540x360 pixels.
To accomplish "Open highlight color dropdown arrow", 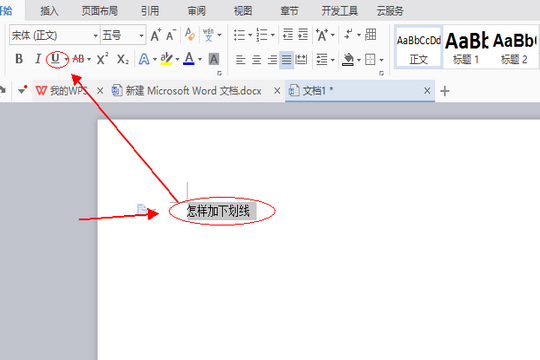I will coord(177,60).
